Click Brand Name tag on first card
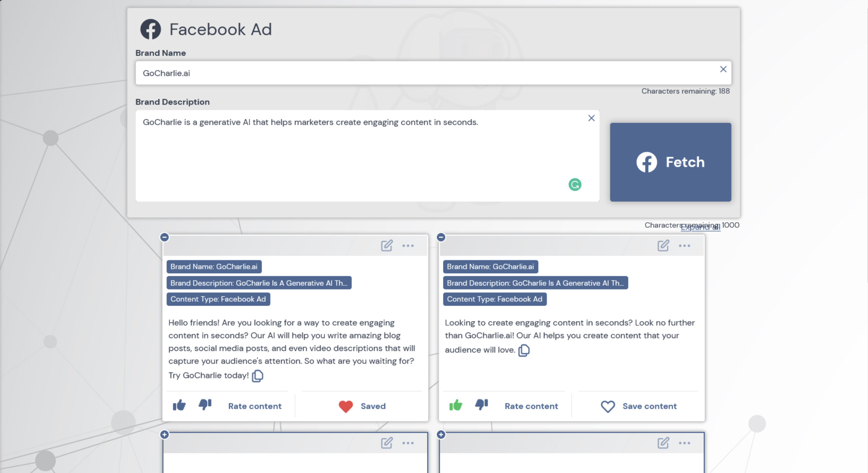868x473 pixels. (214, 267)
